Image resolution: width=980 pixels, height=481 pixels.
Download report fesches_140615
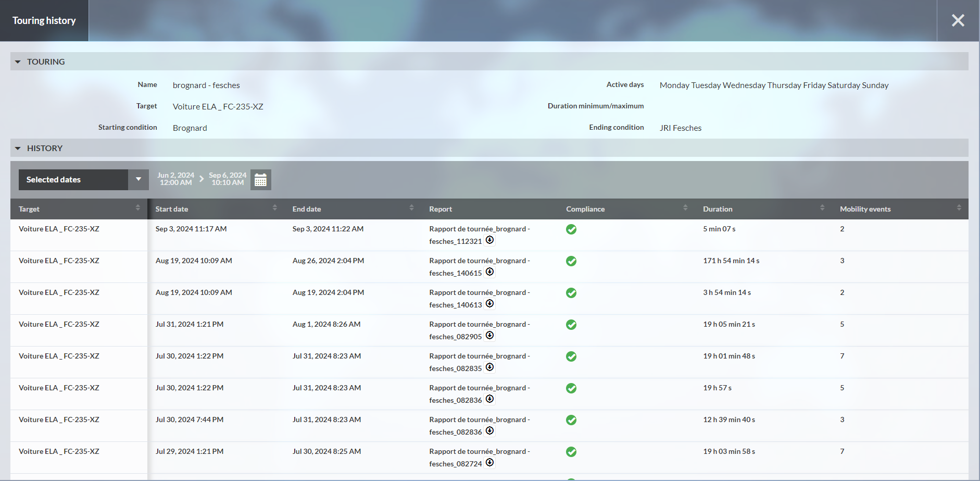[x=489, y=272]
